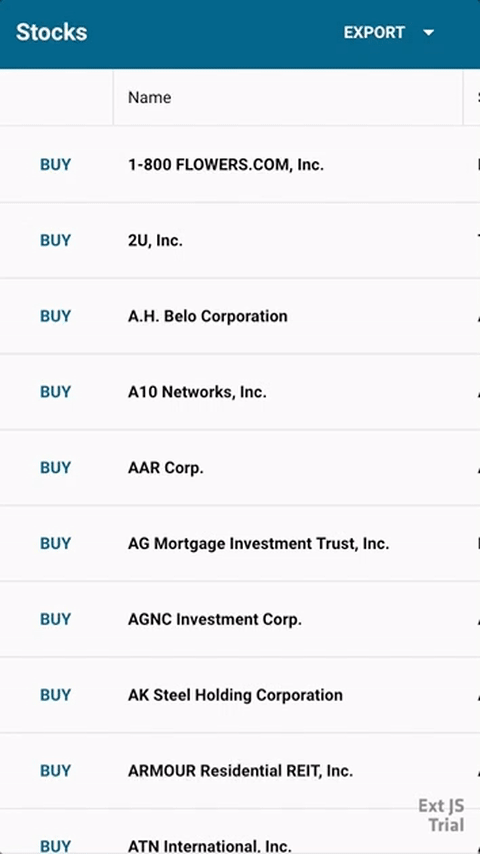Buy AGNC Investment Corp. stock
Image resolution: width=480 pixels, height=854 pixels.
[x=56, y=619]
